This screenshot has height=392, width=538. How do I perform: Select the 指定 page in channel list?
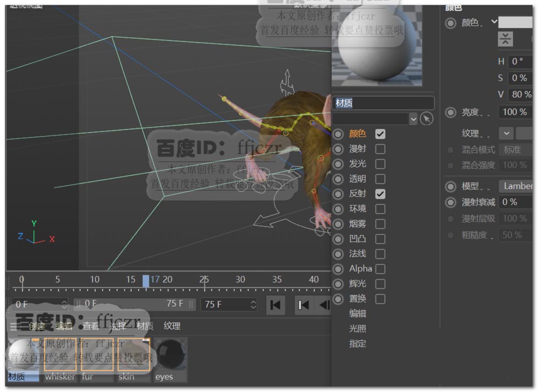pyautogui.click(x=358, y=344)
